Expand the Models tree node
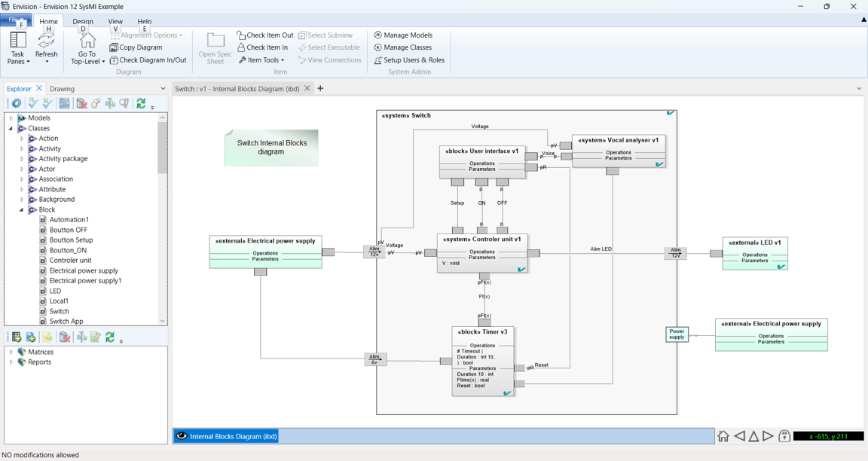This screenshot has width=868, height=461. [x=11, y=118]
